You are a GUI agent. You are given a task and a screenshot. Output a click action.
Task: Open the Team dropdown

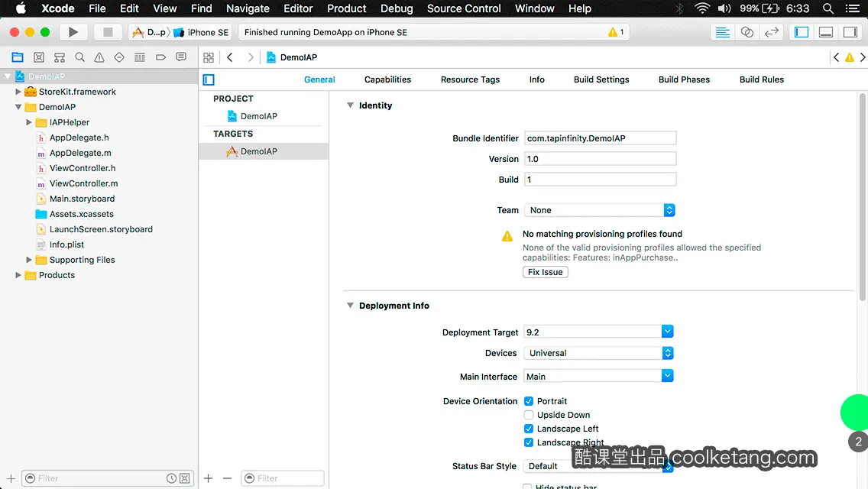(600, 210)
